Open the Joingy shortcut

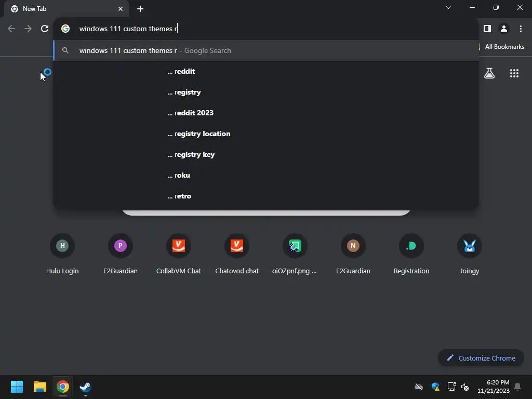click(470, 255)
